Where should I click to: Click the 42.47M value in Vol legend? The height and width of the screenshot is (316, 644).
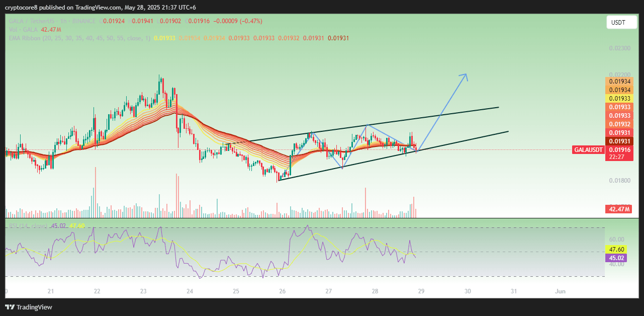click(51, 30)
